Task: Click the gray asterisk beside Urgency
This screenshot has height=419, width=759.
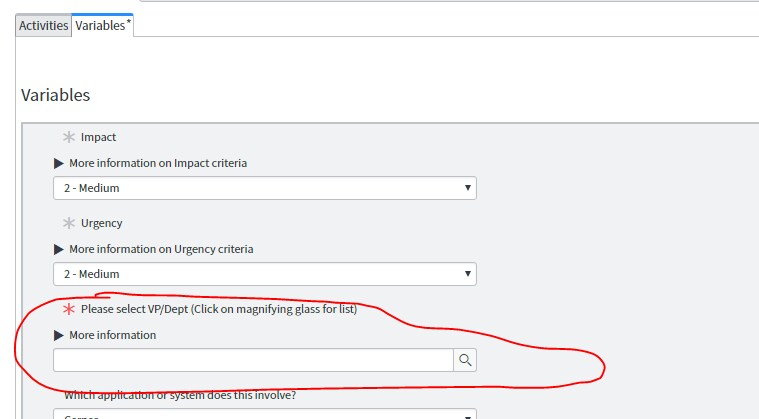Action: click(69, 223)
